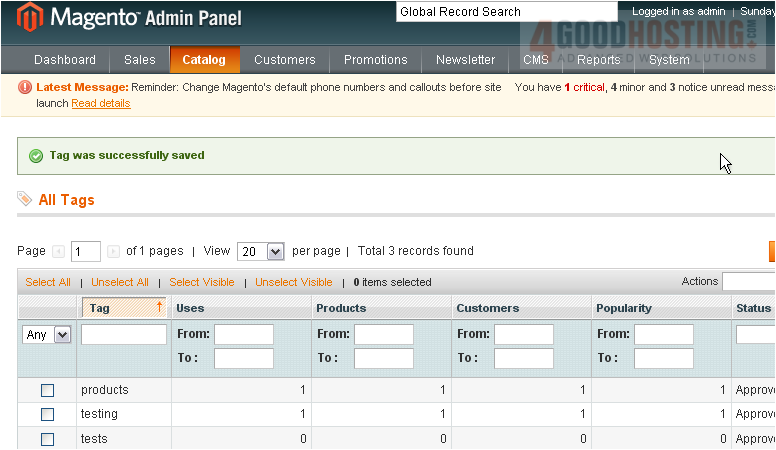776x450 pixels.
Task: Go to the Customers menu
Action: pos(284,60)
